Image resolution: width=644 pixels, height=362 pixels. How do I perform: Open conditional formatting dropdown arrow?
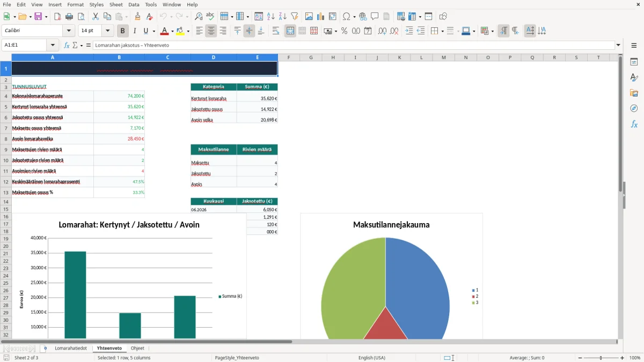point(492,32)
